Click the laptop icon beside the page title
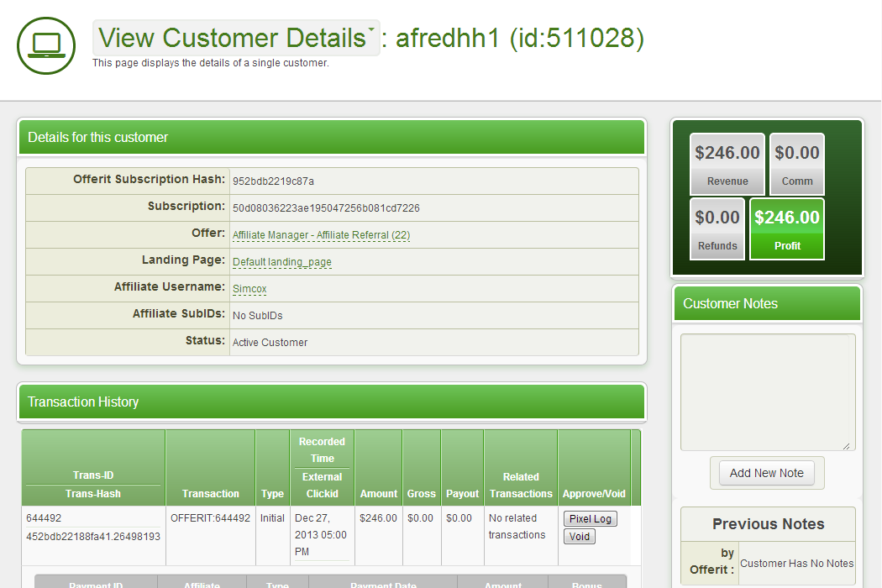Screen dimensions: 882x588 click(x=40, y=45)
